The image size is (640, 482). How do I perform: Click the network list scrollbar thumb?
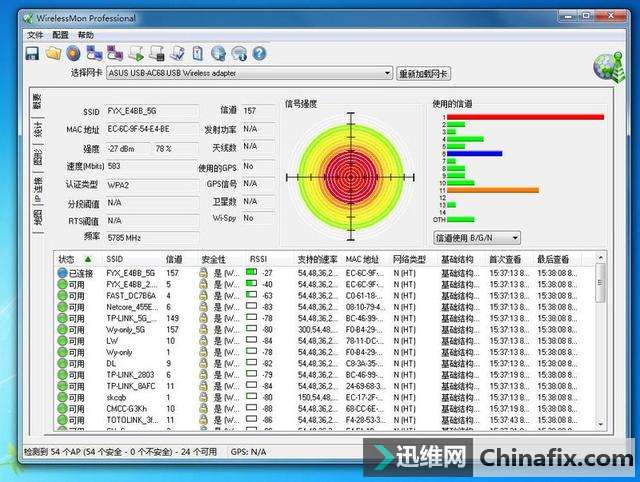tap(600, 282)
